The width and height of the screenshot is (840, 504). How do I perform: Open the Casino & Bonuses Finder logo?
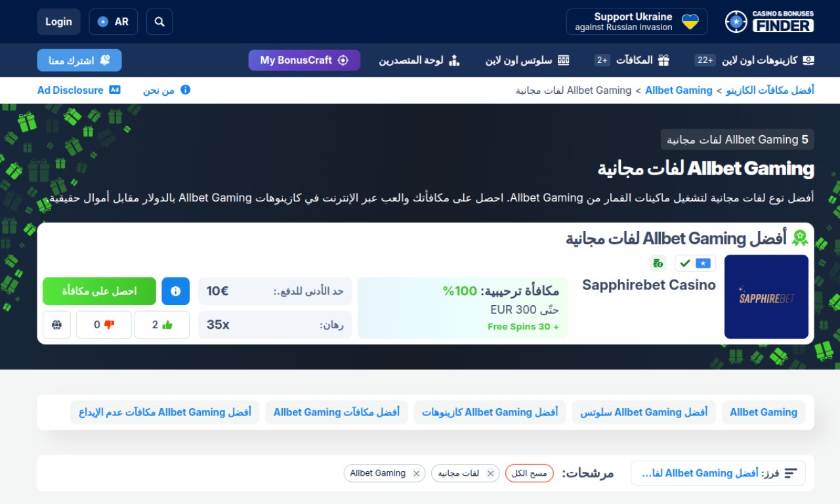[769, 22]
